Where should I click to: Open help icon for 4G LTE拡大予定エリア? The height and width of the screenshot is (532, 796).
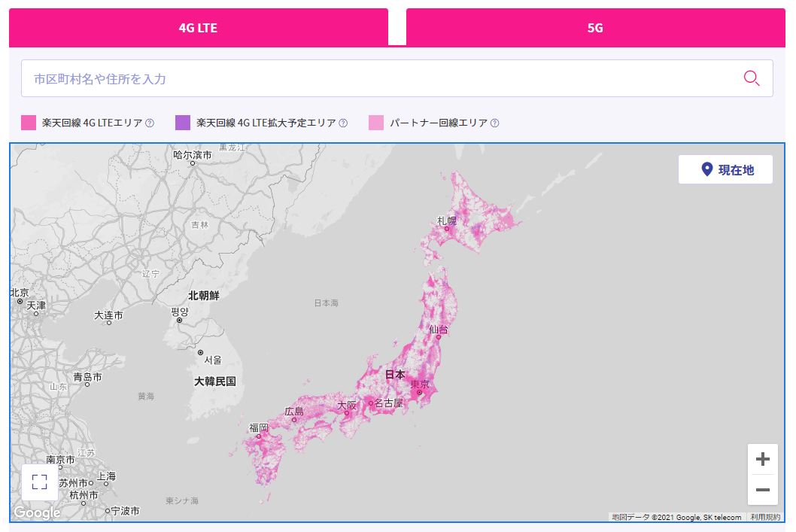tap(343, 123)
